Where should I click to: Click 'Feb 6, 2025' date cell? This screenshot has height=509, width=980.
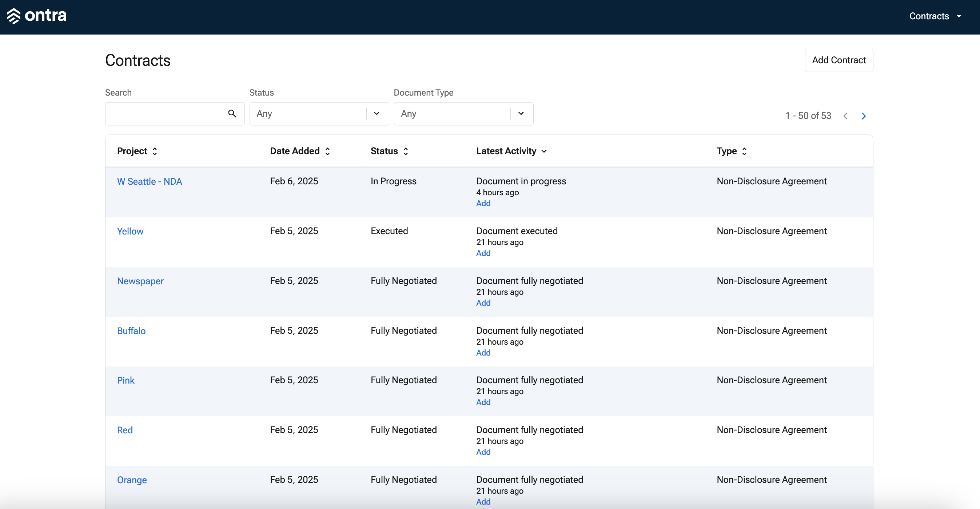pyautogui.click(x=294, y=181)
